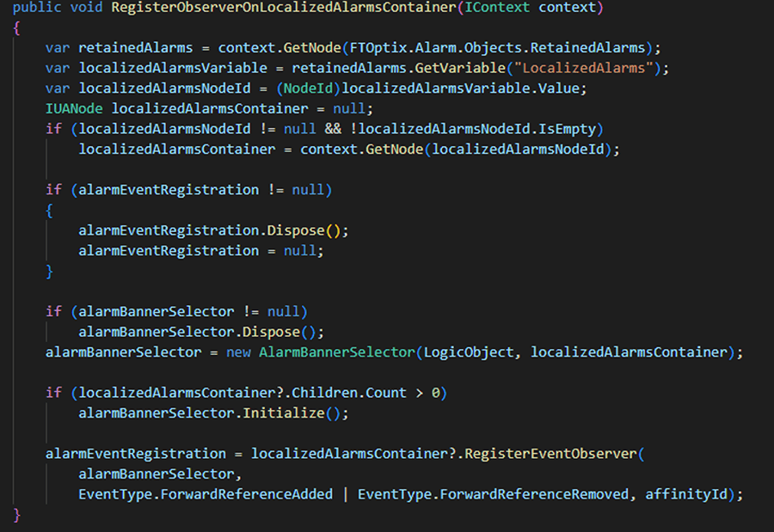Click the Count property
This screenshot has width=774, height=532.
click(x=386, y=393)
